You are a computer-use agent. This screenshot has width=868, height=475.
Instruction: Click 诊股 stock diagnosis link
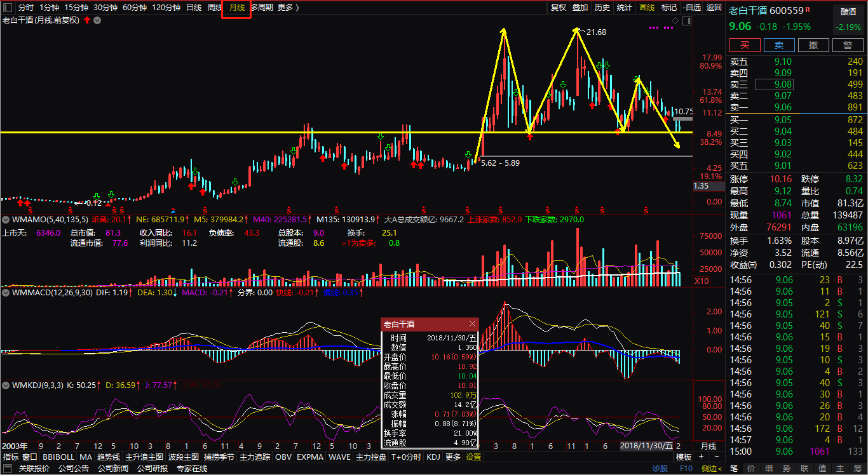coord(660,469)
